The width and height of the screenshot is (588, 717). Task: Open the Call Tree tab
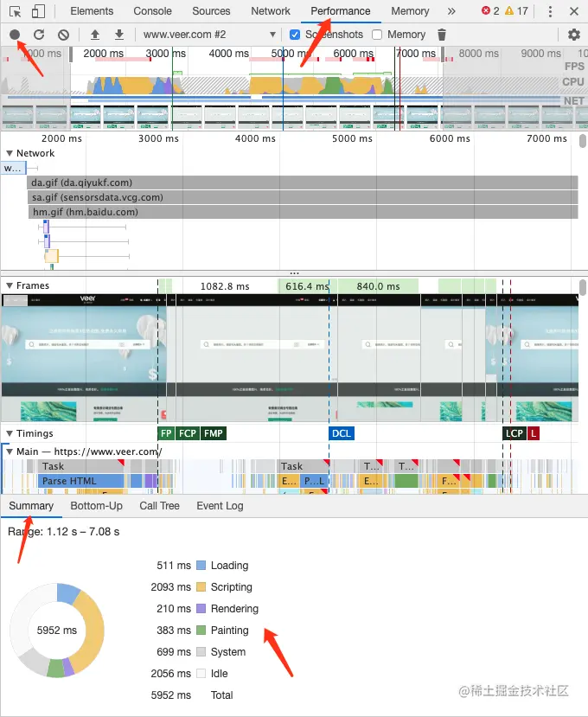coord(160,506)
